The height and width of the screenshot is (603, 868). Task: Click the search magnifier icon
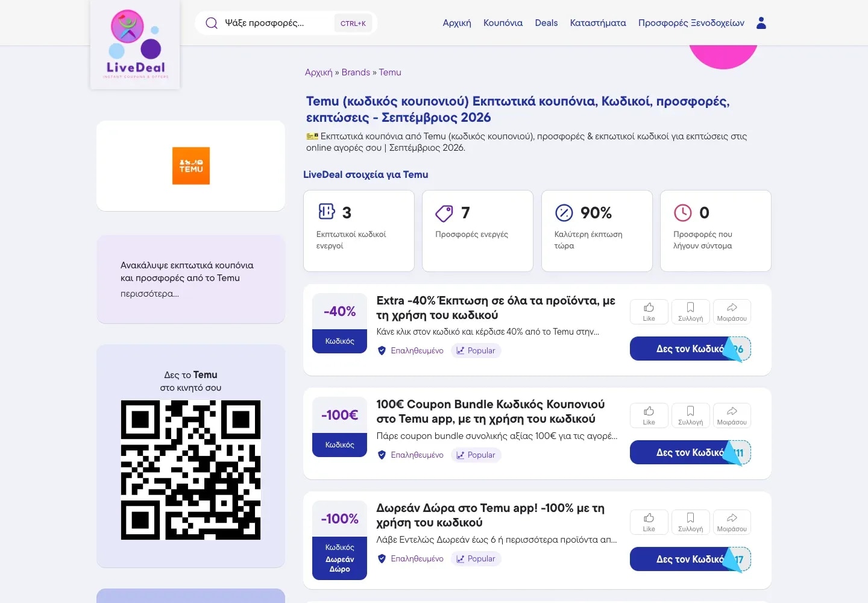click(x=212, y=23)
